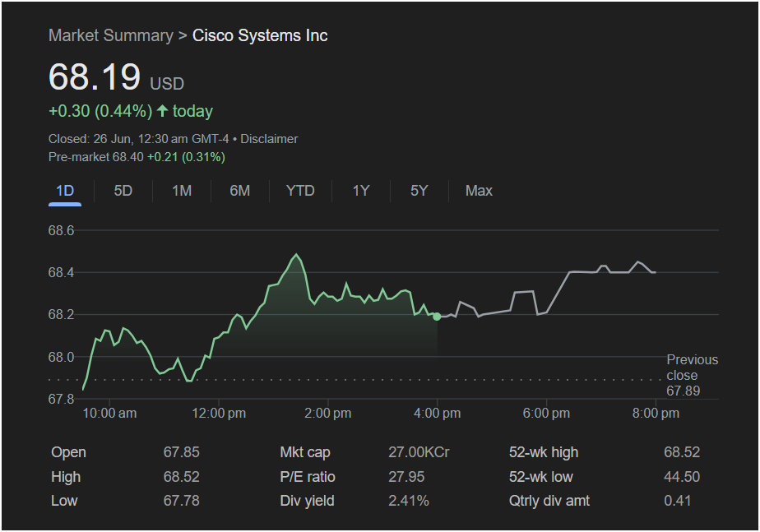Click the High value 68.52
The height and width of the screenshot is (532, 760).
point(181,477)
